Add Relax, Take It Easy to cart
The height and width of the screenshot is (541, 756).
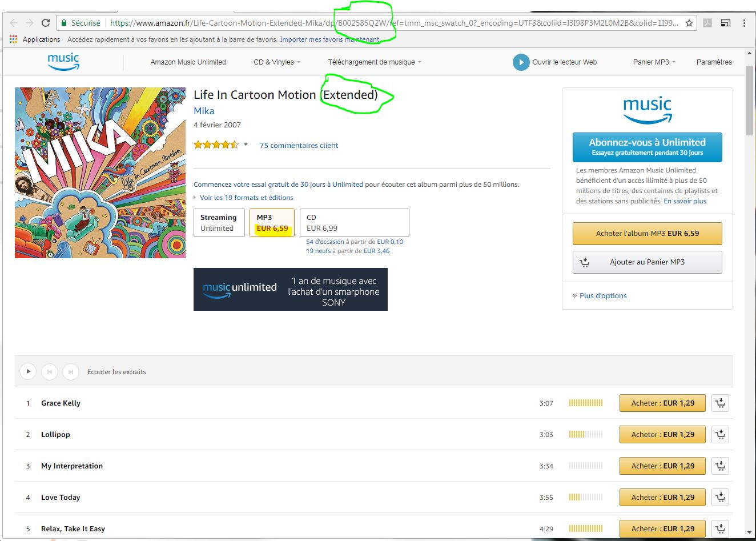pyautogui.click(x=721, y=529)
